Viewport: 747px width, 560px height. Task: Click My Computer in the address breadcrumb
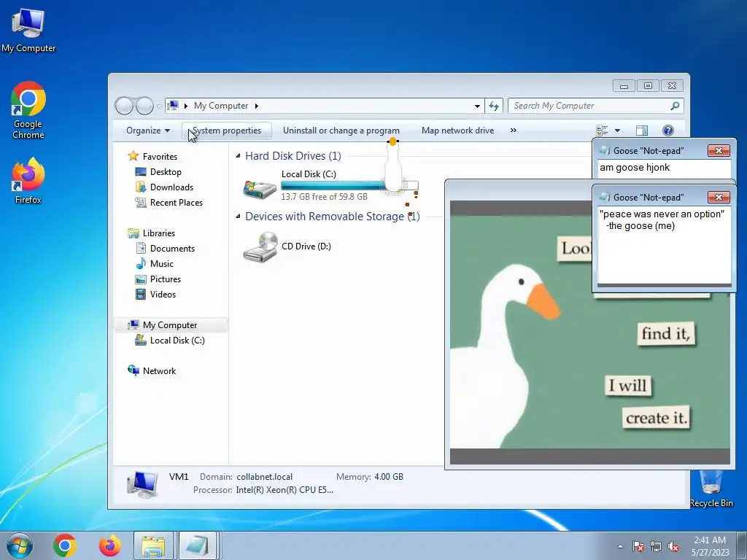[221, 106]
